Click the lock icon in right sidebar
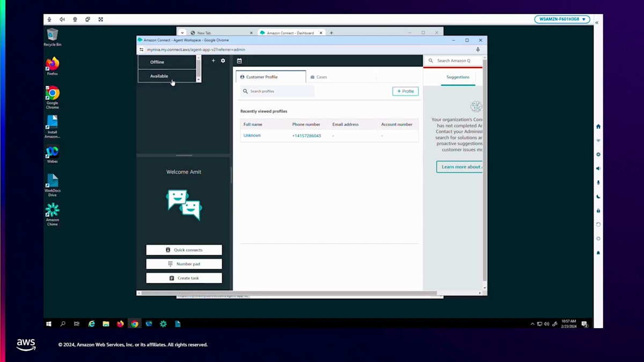 tap(598, 211)
